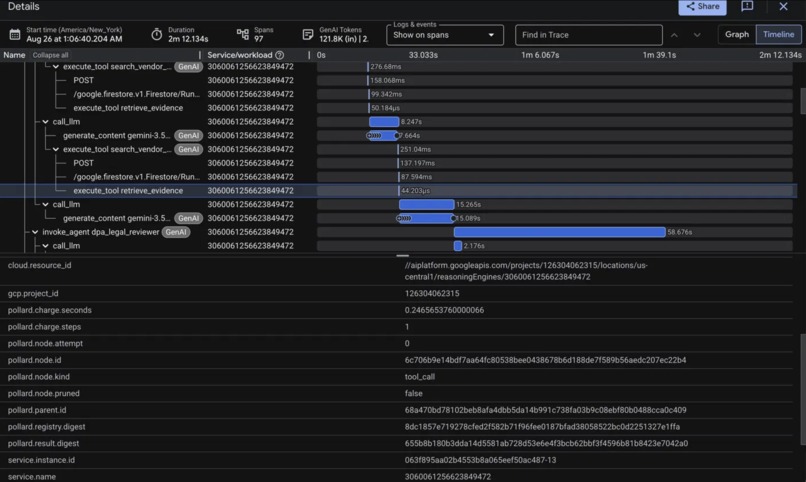Screen dimensions: 806x482
Task: Open the feedback icon next to Share
Action: click(747, 6)
